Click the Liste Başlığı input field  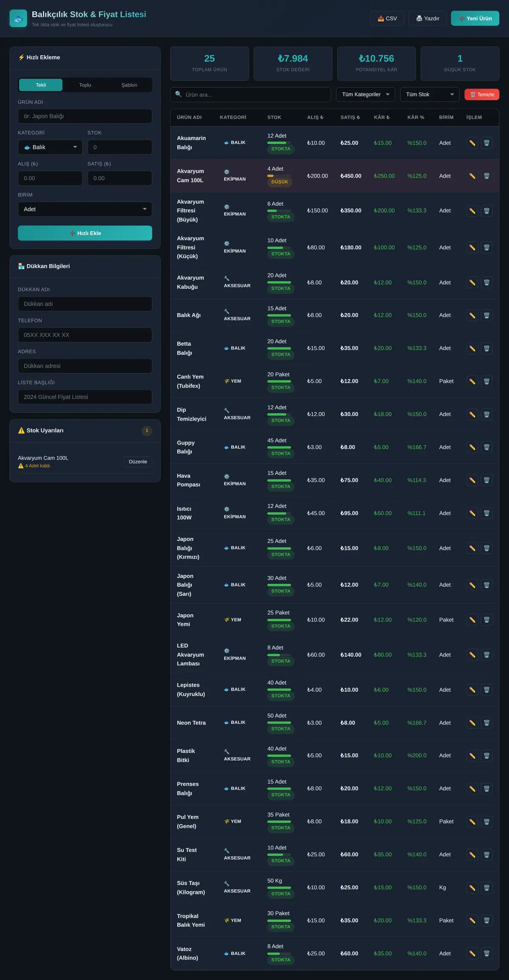pos(85,397)
